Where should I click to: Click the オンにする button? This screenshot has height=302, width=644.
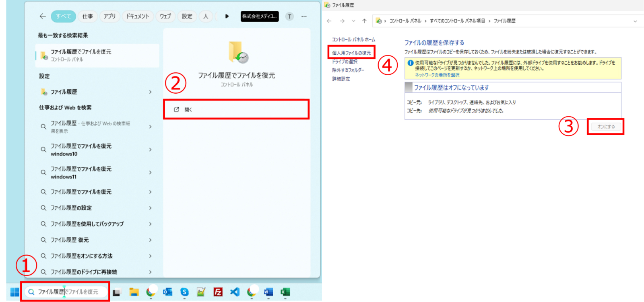click(x=606, y=127)
